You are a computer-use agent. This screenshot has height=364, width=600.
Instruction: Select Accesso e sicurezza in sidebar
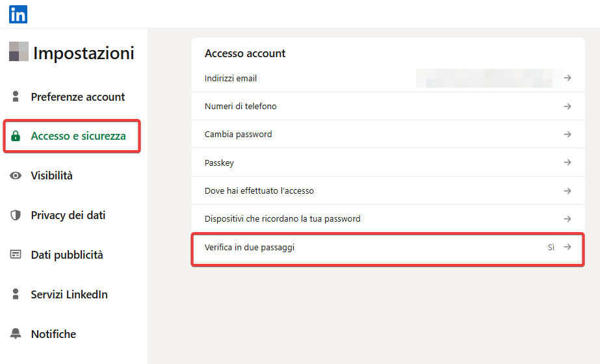pos(78,136)
